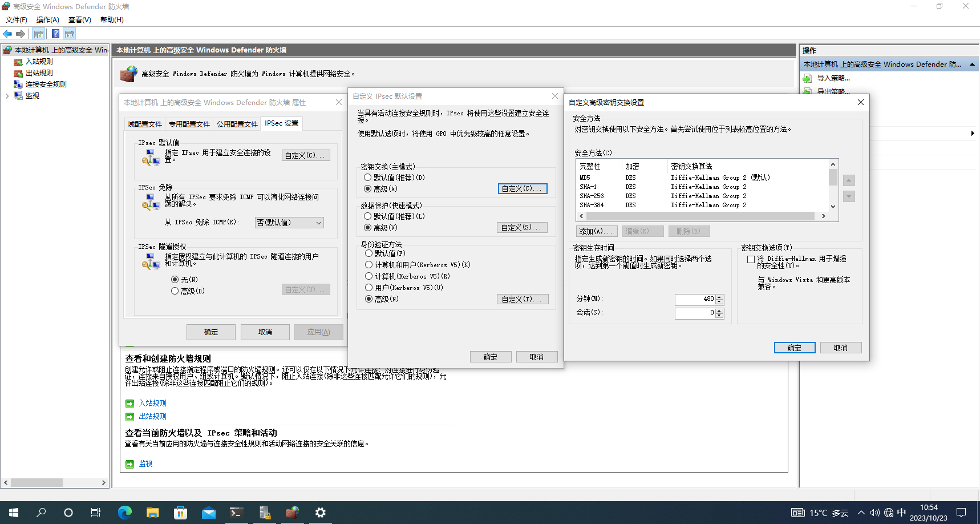The width and height of the screenshot is (980, 524).
Task: Click 入站规则 link in overview
Action: point(153,404)
